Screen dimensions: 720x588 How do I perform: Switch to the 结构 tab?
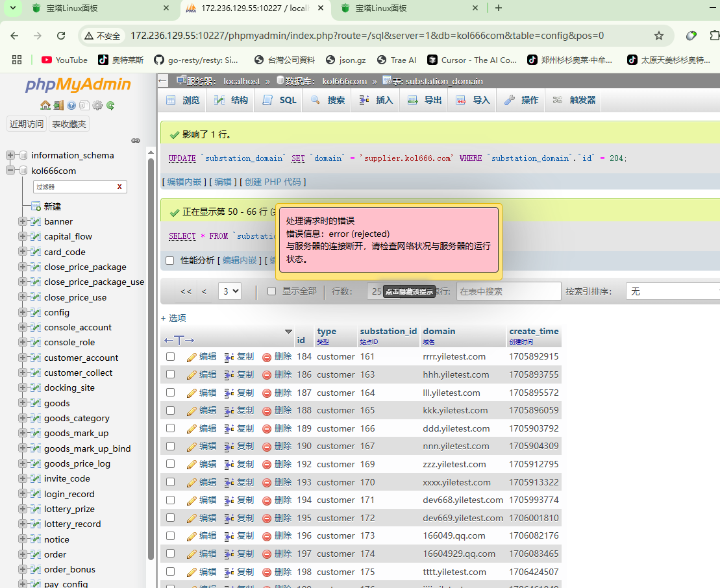click(x=231, y=100)
